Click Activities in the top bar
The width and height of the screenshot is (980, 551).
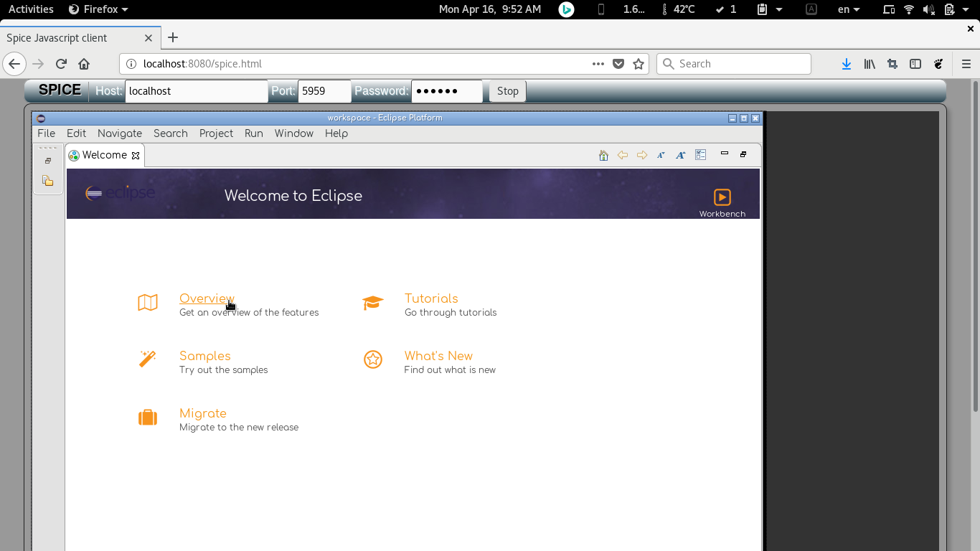31,9
